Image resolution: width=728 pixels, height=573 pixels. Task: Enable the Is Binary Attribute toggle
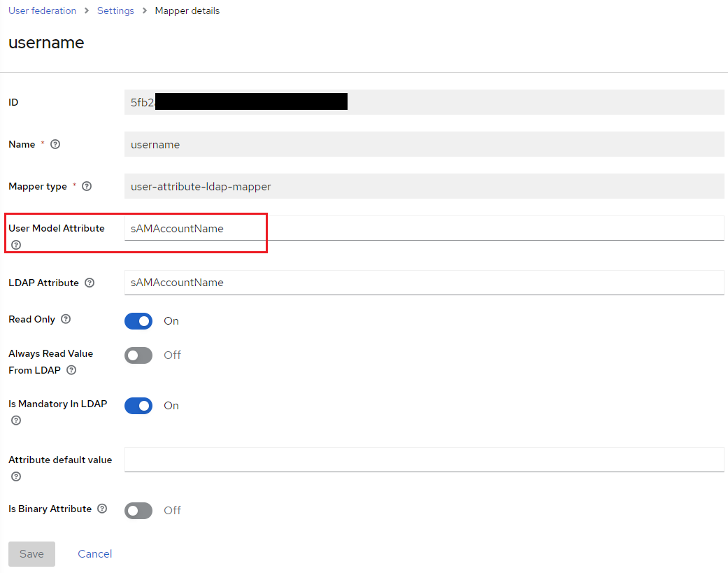(x=138, y=510)
